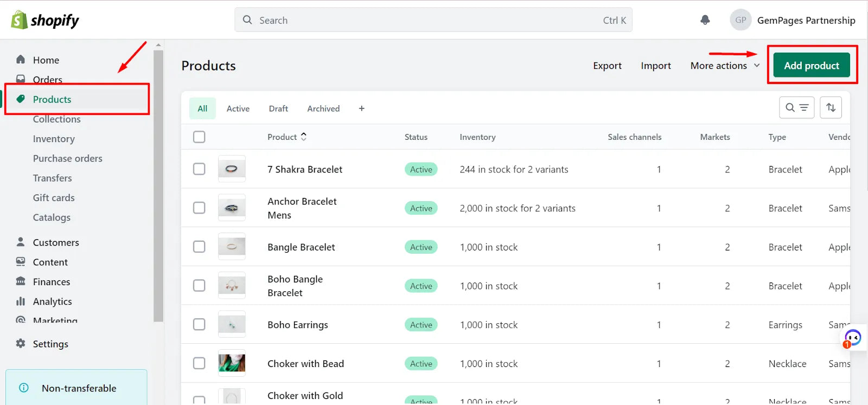
Task: Select the Boho Earrings row checkbox
Action: click(199, 324)
